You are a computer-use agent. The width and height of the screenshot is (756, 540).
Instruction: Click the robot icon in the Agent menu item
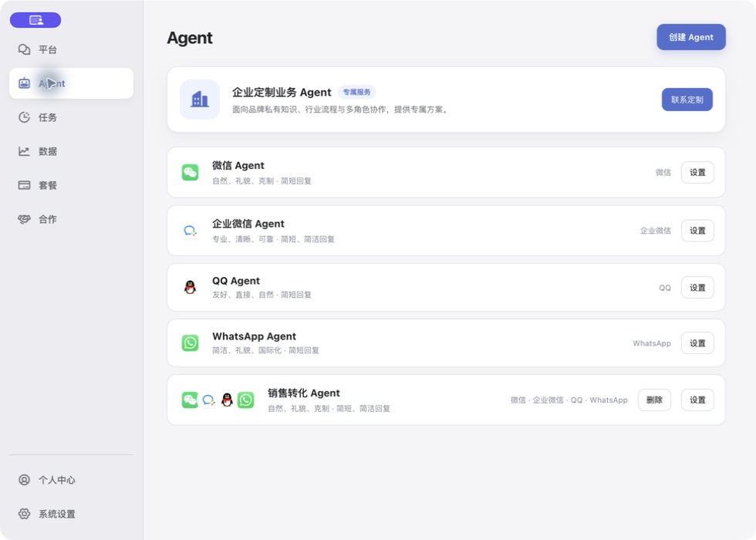point(24,83)
